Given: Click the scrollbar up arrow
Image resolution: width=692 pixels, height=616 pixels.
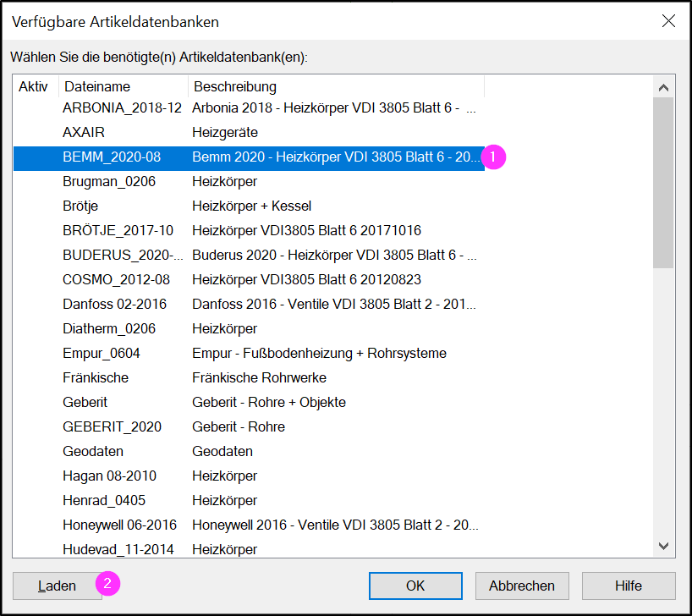Looking at the screenshot, I should click(663, 87).
